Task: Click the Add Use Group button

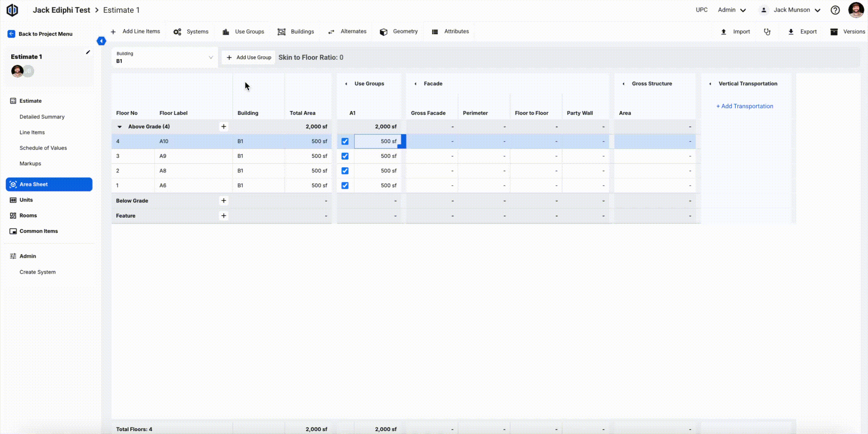Action: (x=249, y=57)
